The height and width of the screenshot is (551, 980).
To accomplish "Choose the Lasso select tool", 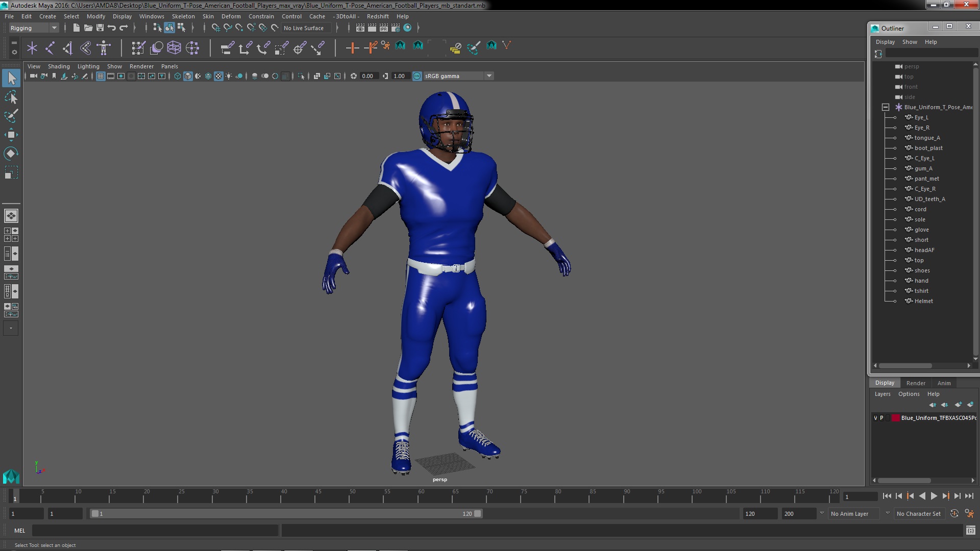I will (x=11, y=97).
